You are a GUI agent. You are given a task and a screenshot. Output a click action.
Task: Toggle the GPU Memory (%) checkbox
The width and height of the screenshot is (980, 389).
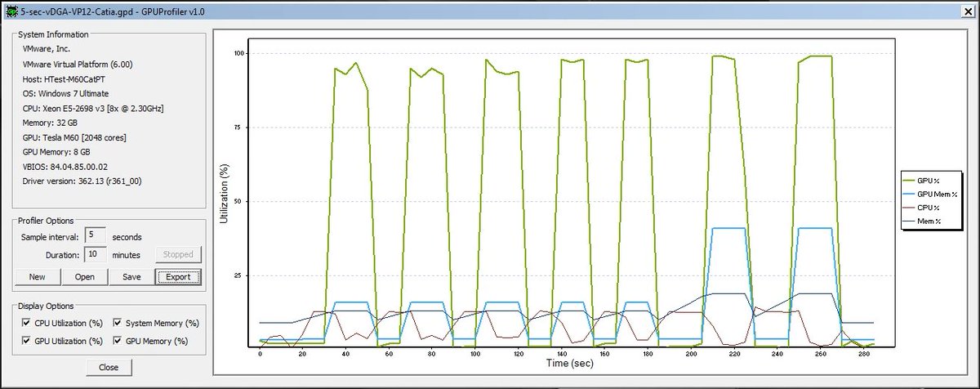click(x=118, y=341)
